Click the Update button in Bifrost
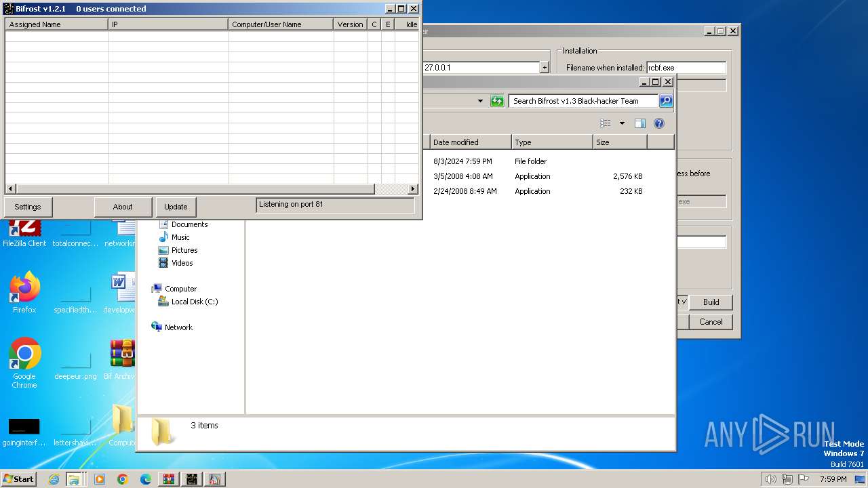 pyautogui.click(x=176, y=207)
